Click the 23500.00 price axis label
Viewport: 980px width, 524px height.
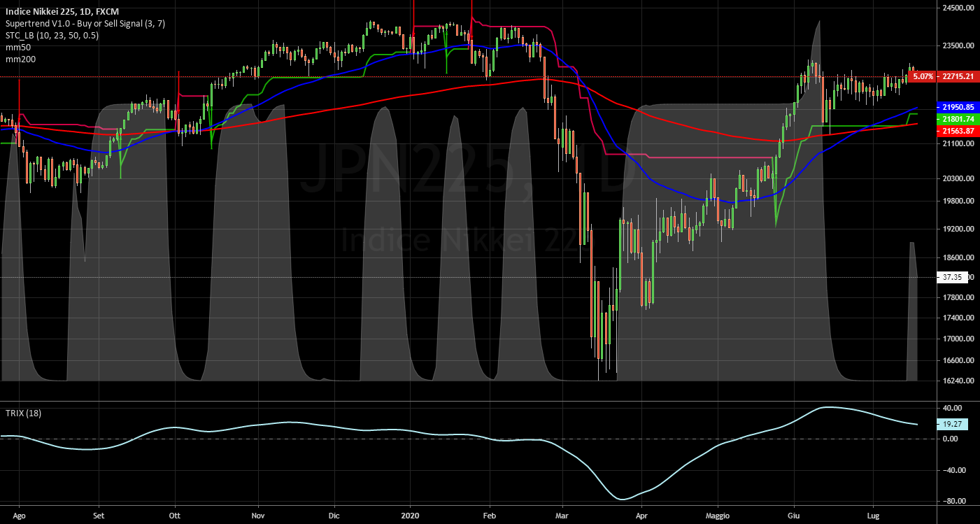pyautogui.click(x=958, y=45)
